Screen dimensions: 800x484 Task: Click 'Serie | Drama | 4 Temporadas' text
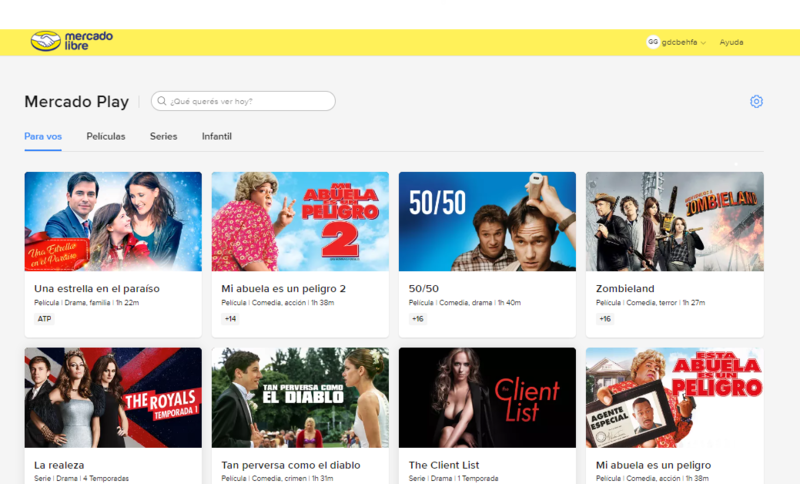[82, 478]
